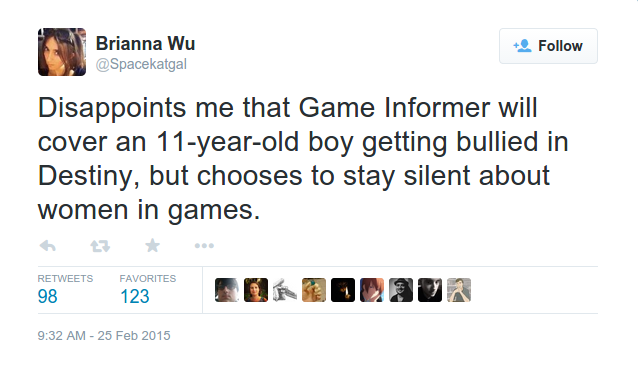This screenshot has height=376, width=638.
Task: Open the three-dot more options menu
Action: tap(204, 246)
